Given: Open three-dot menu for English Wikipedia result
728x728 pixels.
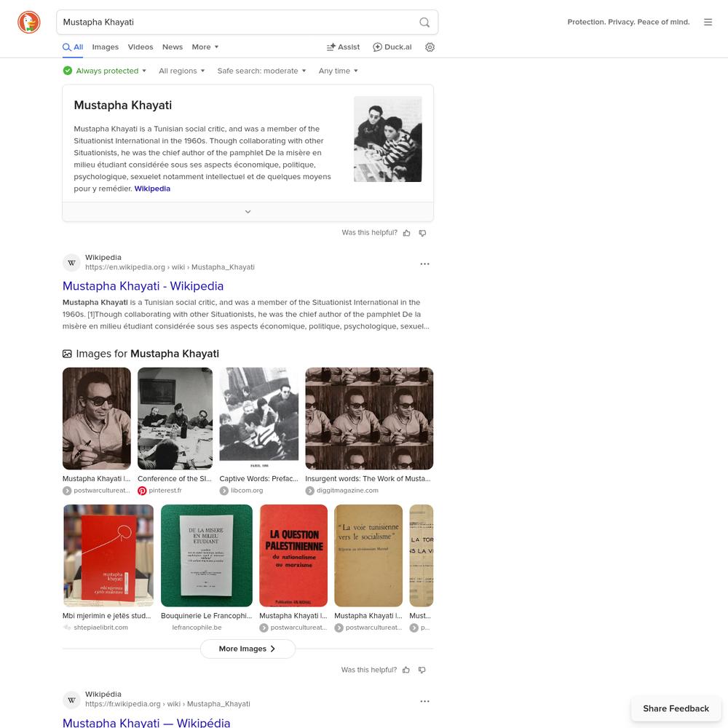Looking at the screenshot, I should pyautogui.click(x=425, y=264).
